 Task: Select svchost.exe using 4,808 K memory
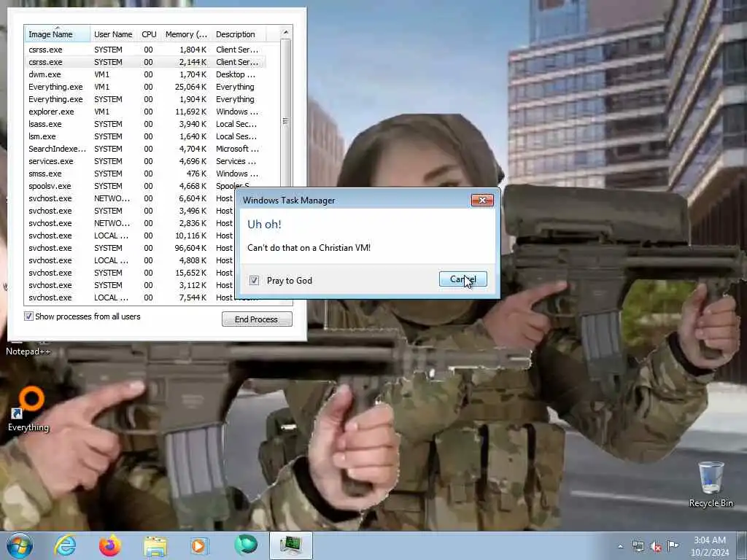[130, 260]
